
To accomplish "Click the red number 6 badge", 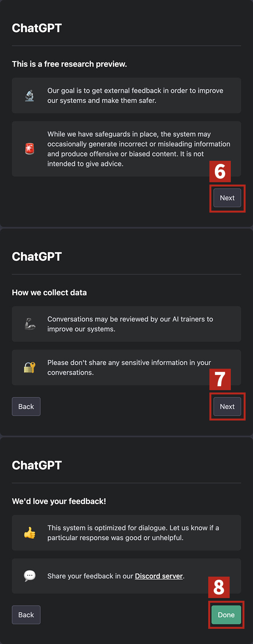I will (220, 172).
